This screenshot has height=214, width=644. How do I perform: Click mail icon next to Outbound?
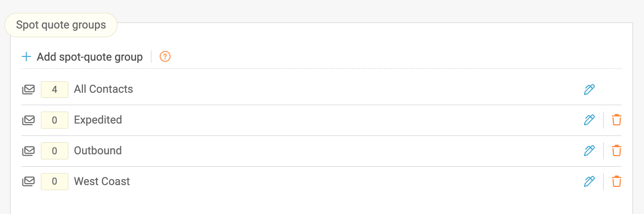pyautogui.click(x=28, y=151)
